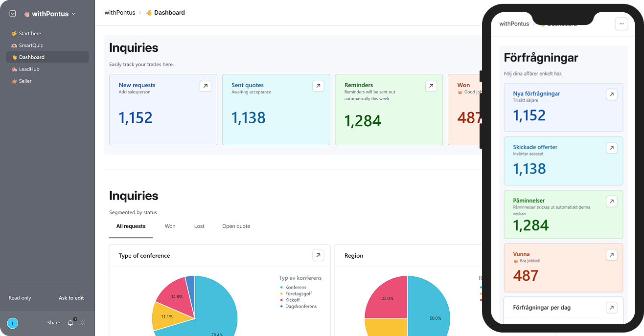
Task: Open the Skickade offerter arrow on phone
Action: pyautogui.click(x=611, y=148)
